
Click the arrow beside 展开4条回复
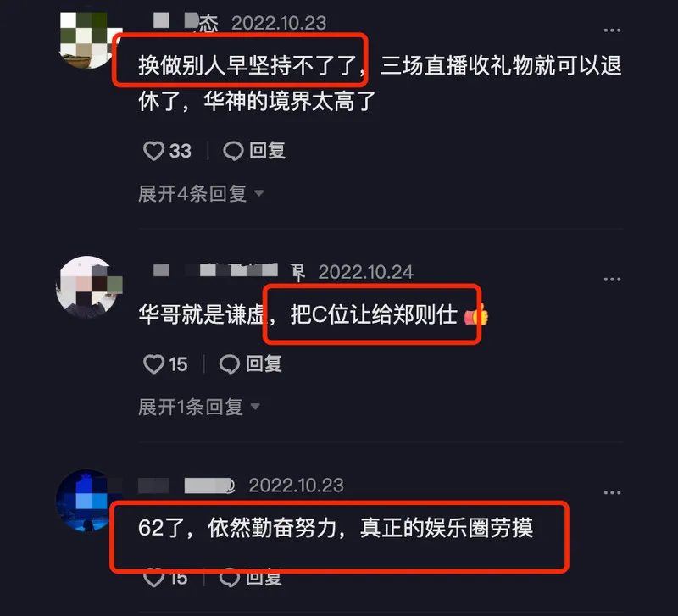[259, 193]
